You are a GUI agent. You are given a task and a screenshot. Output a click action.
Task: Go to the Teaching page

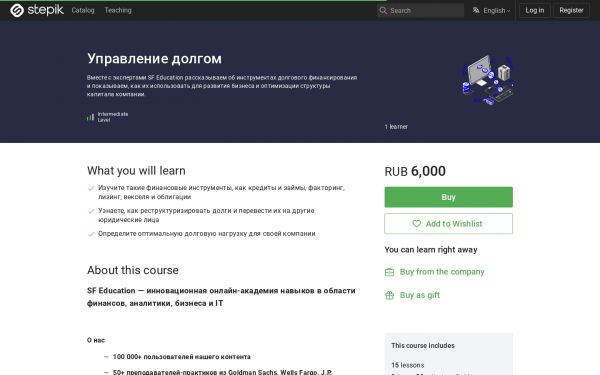tap(118, 10)
